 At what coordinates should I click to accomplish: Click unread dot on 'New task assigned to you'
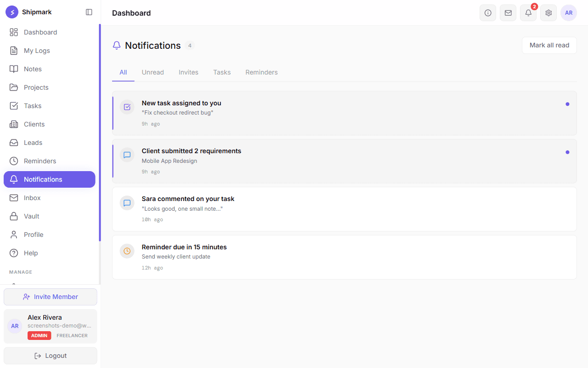coord(567,104)
